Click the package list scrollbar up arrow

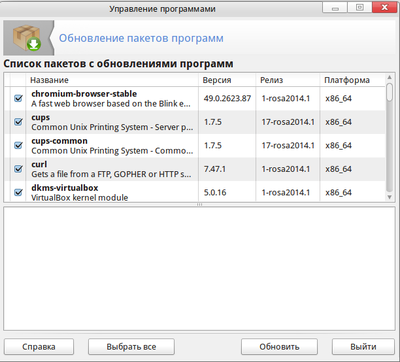click(389, 78)
